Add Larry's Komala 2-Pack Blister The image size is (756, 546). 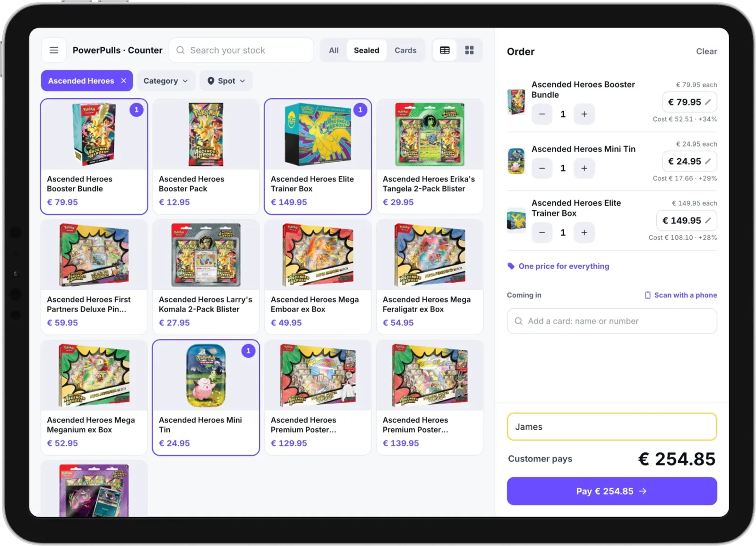click(206, 277)
